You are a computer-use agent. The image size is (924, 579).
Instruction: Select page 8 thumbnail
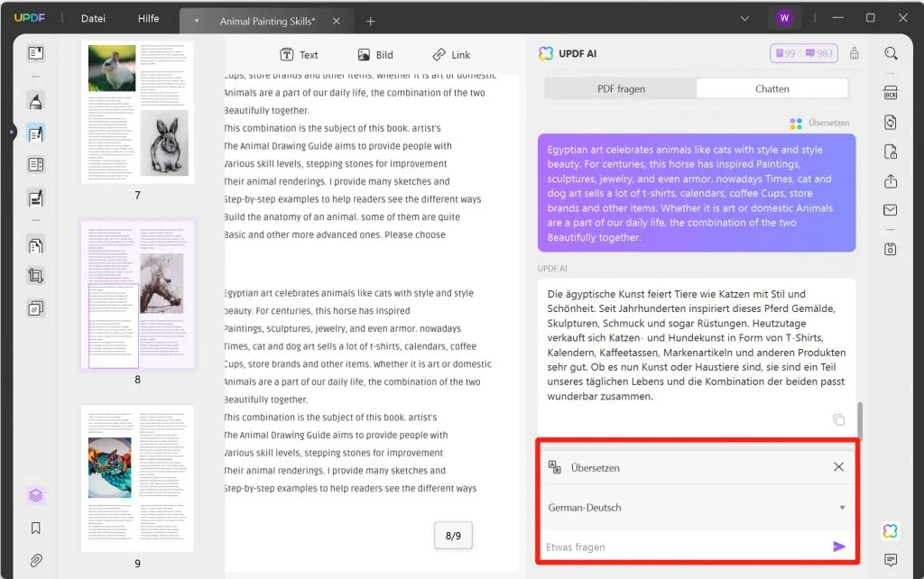point(137,295)
